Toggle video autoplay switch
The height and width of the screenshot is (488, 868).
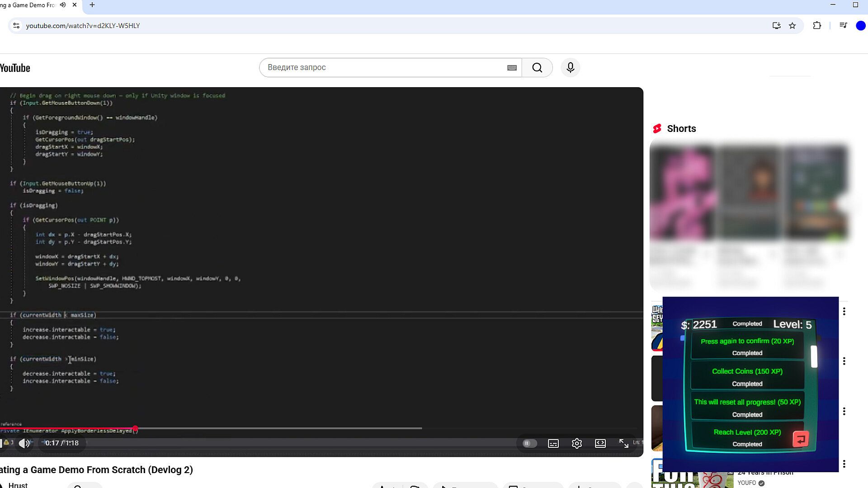coord(529,443)
